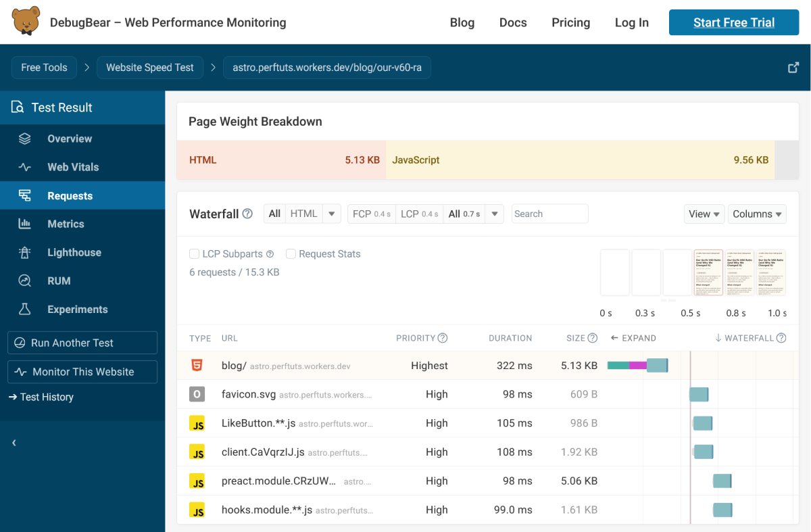This screenshot has width=811, height=532.
Task: Click the JS icon for preact.module row
Action: (197, 481)
